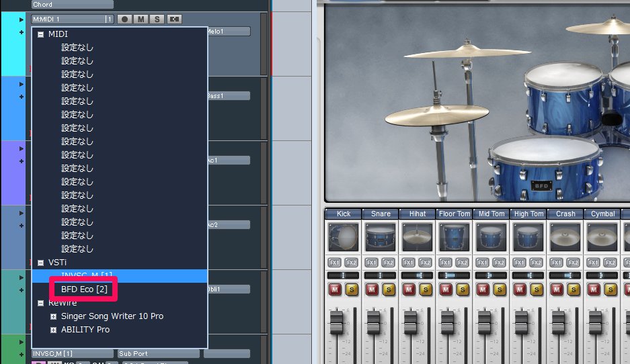The width and height of the screenshot is (630, 364).
Task: Select the Hihat thumbnail in mixer
Action: tap(417, 237)
